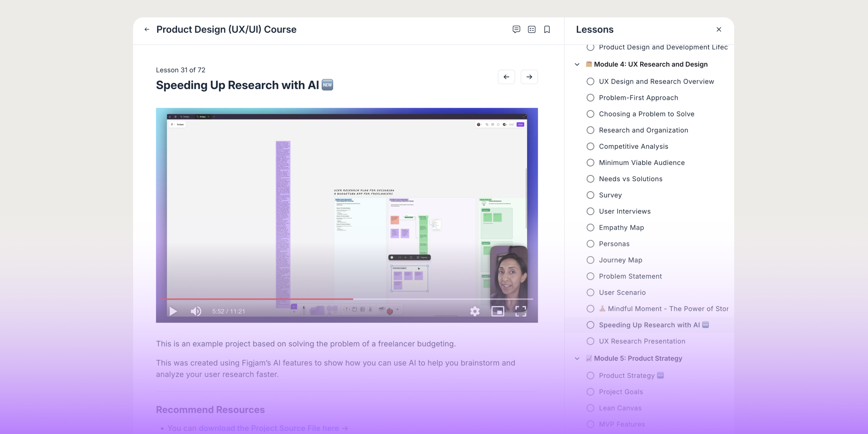The height and width of the screenshot is (434, 868).
Task: Mute the video volume
Action: 196,311
